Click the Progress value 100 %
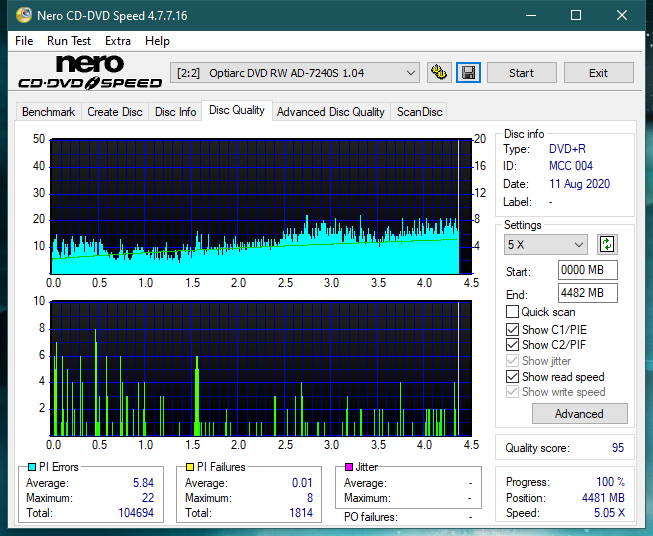653x536 pixels. 611,482
